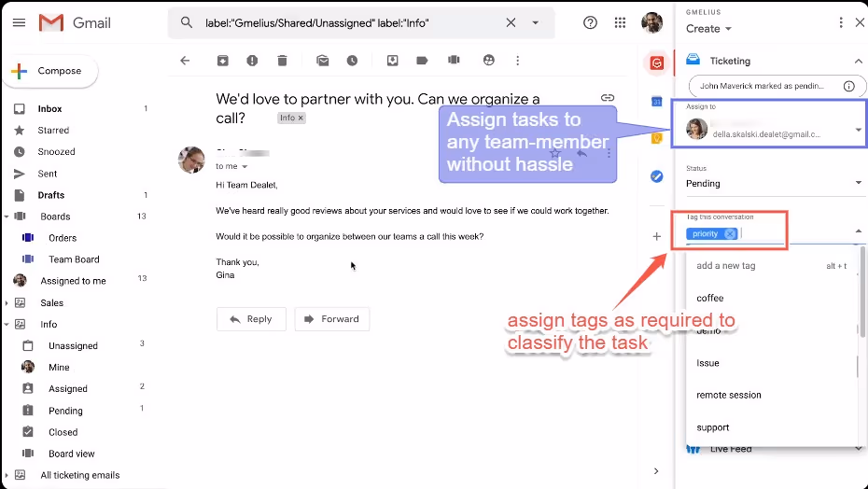Open the Labels icon in toolbar
The height and width of the screenshot is (489, 868).
[x=422, y=61]
